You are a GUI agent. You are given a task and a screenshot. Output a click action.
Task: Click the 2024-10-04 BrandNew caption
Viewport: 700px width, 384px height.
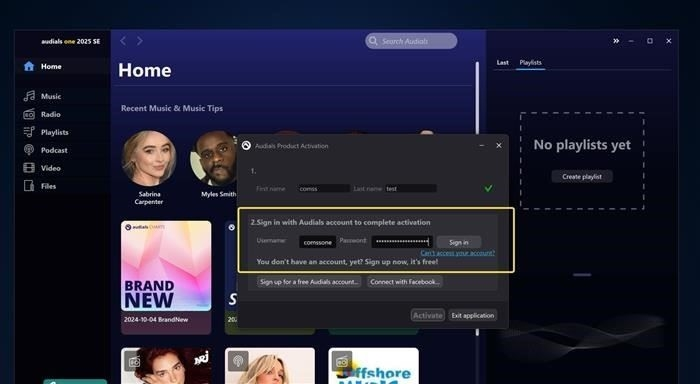[156, 320]
